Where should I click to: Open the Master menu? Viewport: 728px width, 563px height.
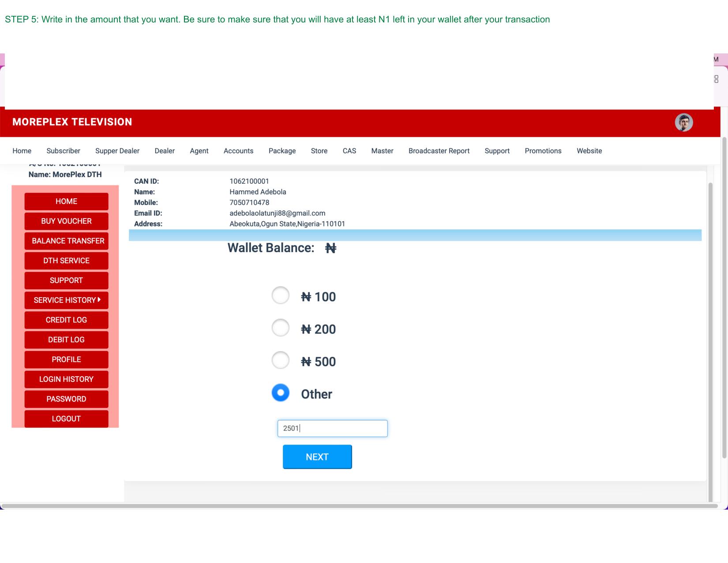pos(382,151)
